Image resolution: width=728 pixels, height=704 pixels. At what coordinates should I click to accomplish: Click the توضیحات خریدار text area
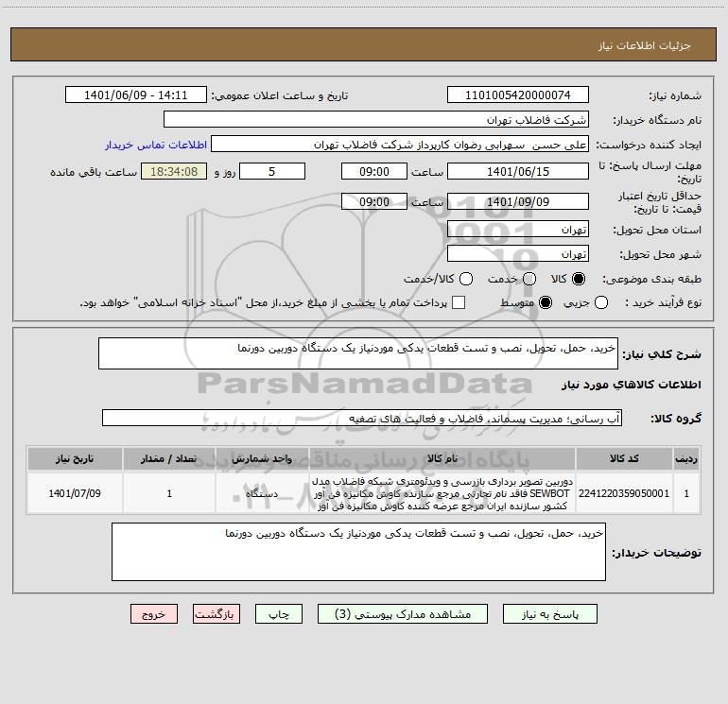(358, 552)
